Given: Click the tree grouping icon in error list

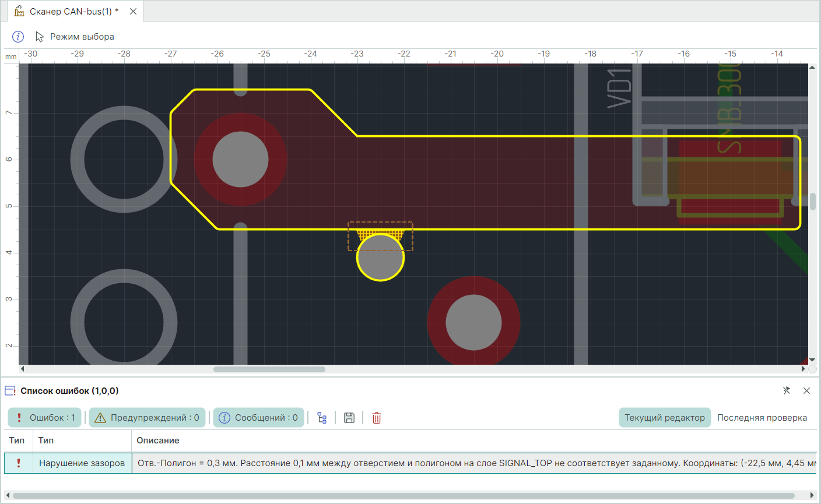Looking at the screenshot, I should pos(322,418).
